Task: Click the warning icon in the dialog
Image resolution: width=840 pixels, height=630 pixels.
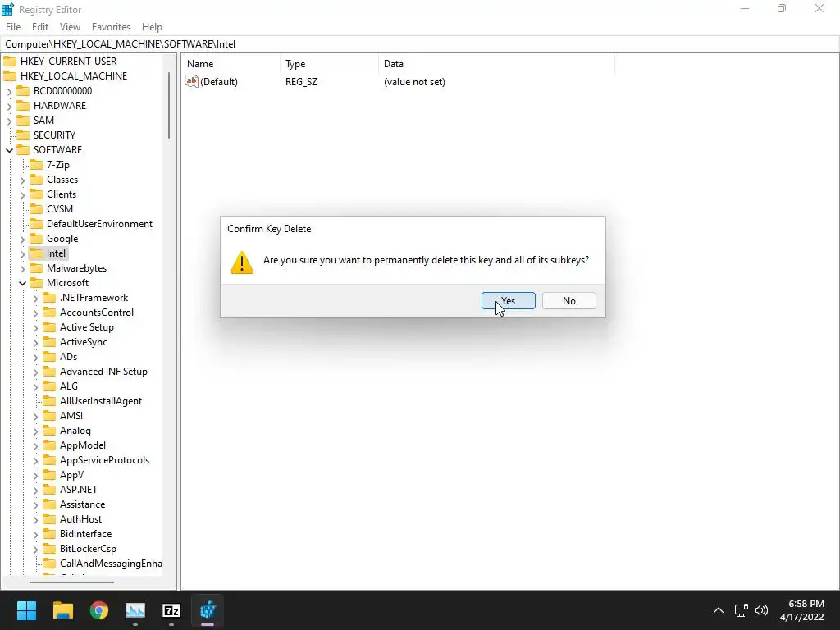Action: pyautogui.click(x=242, y=262)
